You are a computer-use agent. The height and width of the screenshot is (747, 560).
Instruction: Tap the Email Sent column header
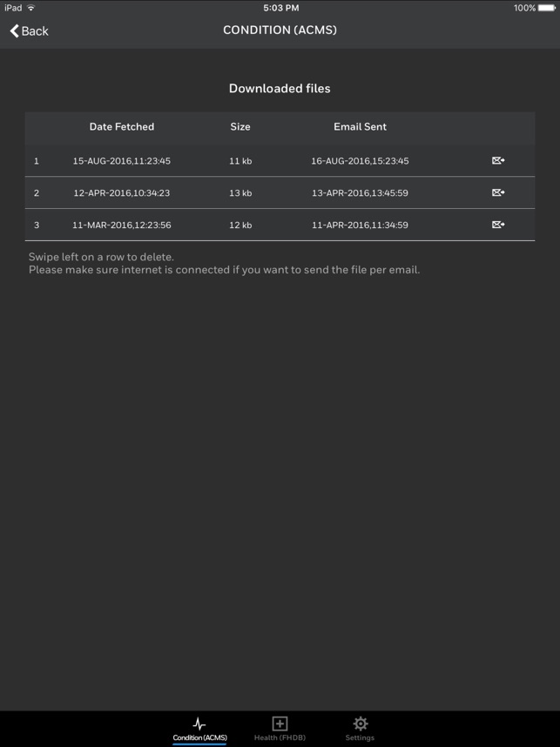pos(360,126)
